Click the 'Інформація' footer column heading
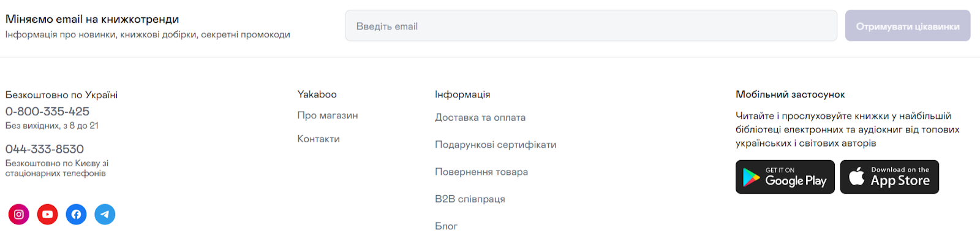Image resolution: width=980 pixels, height=238 pixels. (x=462, y=94)
